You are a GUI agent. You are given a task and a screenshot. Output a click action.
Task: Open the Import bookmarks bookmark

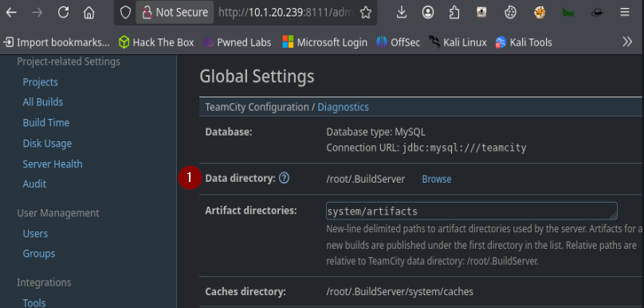[x=57, y=42]
